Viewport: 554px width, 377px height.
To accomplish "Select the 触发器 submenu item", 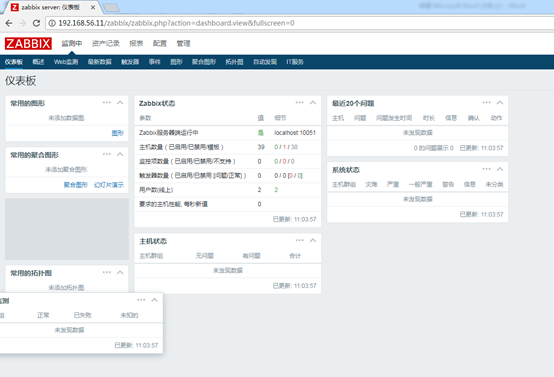I will [130, 62].
